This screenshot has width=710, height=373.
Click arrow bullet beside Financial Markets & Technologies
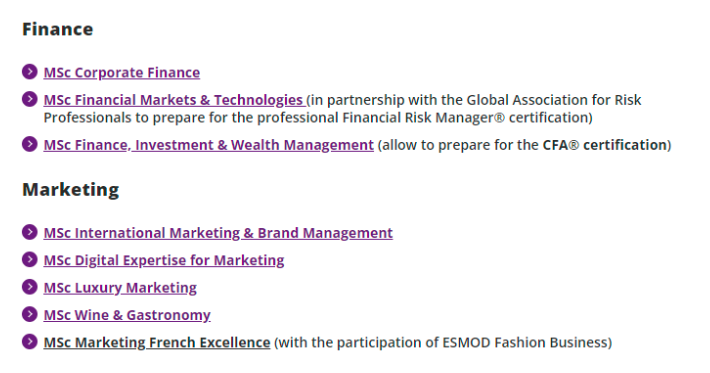[29, 99]
